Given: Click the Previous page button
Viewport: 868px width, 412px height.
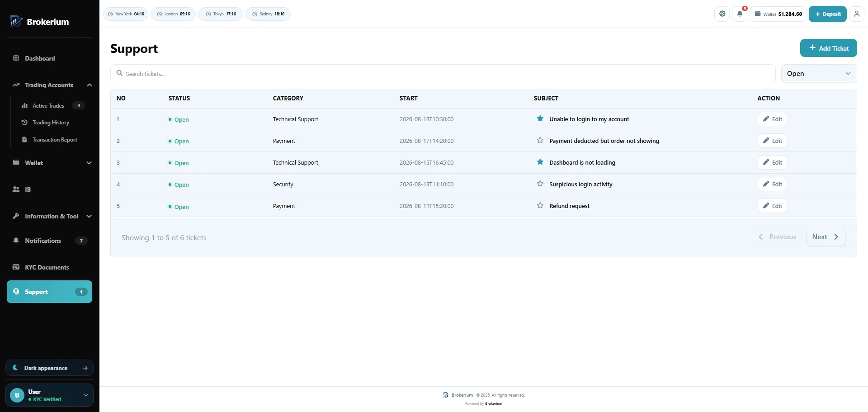Looking at the screenshot, I should [x=777, y=237].
